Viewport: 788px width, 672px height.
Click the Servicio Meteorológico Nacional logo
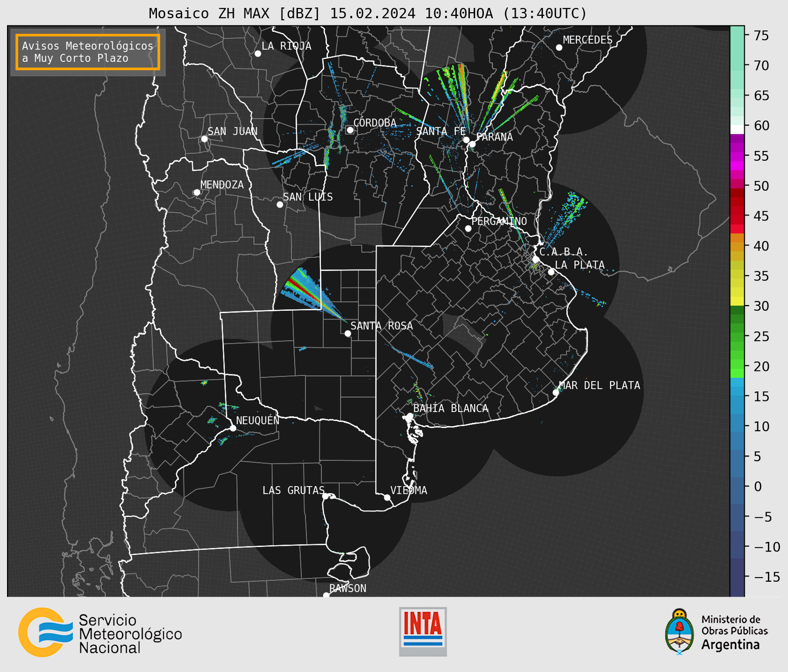click(100, 633)
